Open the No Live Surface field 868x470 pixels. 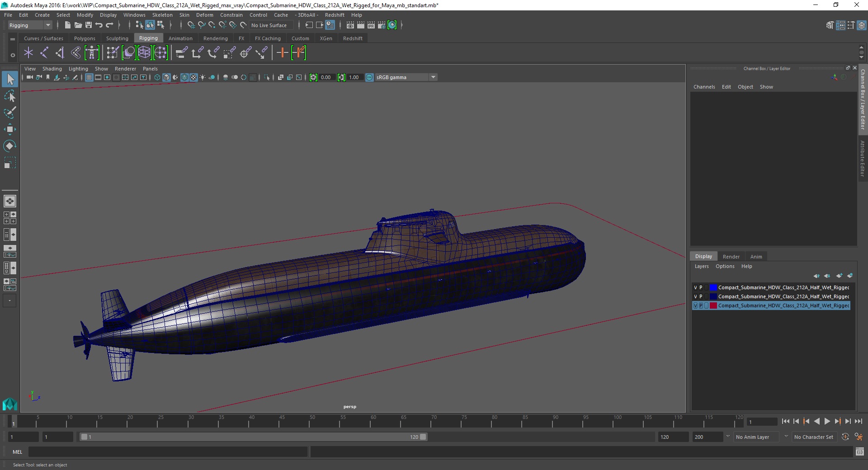(271, 25)
